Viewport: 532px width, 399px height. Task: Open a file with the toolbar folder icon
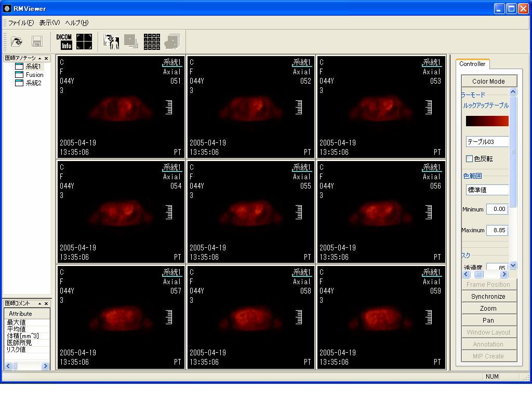tap(16, 42)
